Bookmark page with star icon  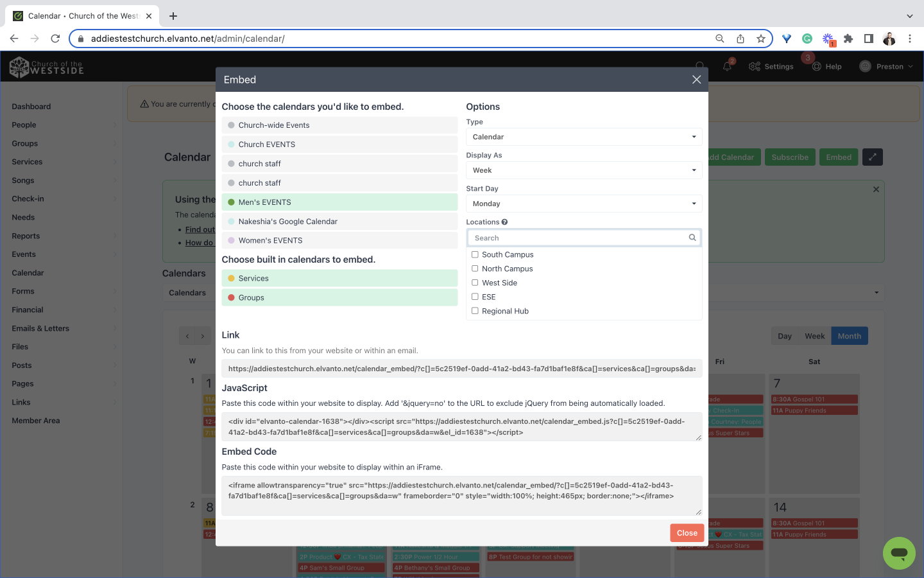tap(761, 39)
